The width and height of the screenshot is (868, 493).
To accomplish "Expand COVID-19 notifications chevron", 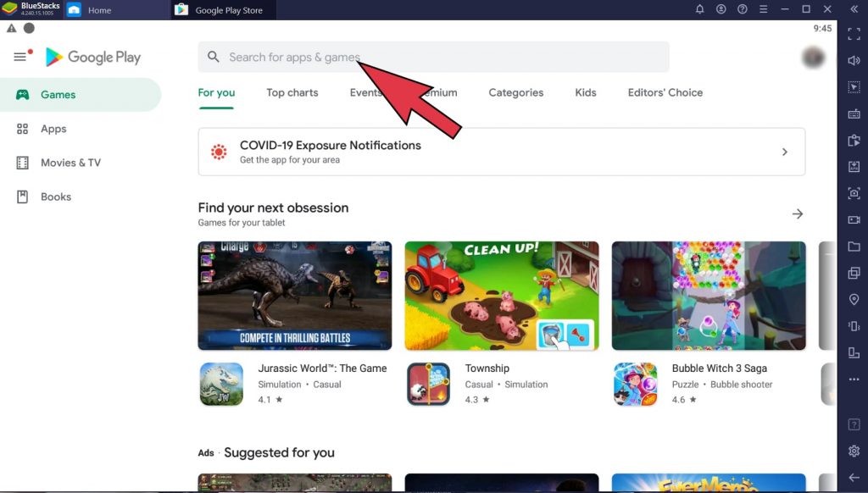I will [784, 152].
